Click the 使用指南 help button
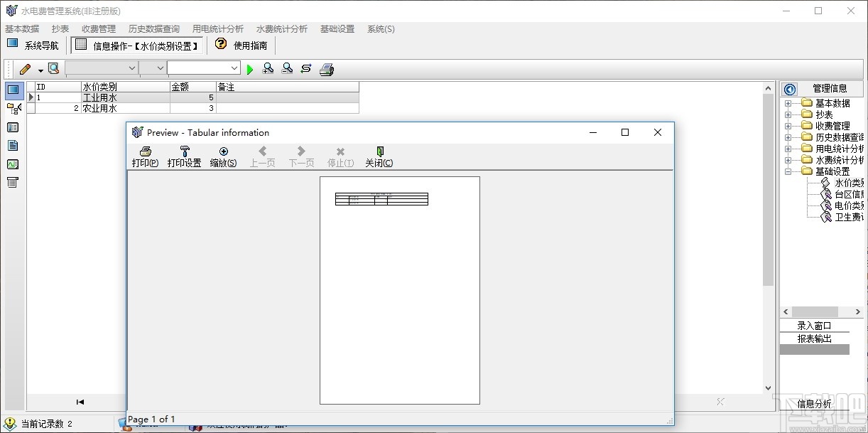The height and width of the screenshot is (433, 868). [x=242, y=46]
